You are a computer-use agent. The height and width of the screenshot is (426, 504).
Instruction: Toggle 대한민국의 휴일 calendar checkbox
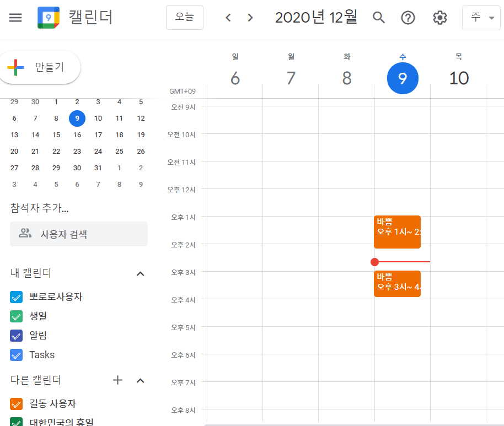(16, 422)
